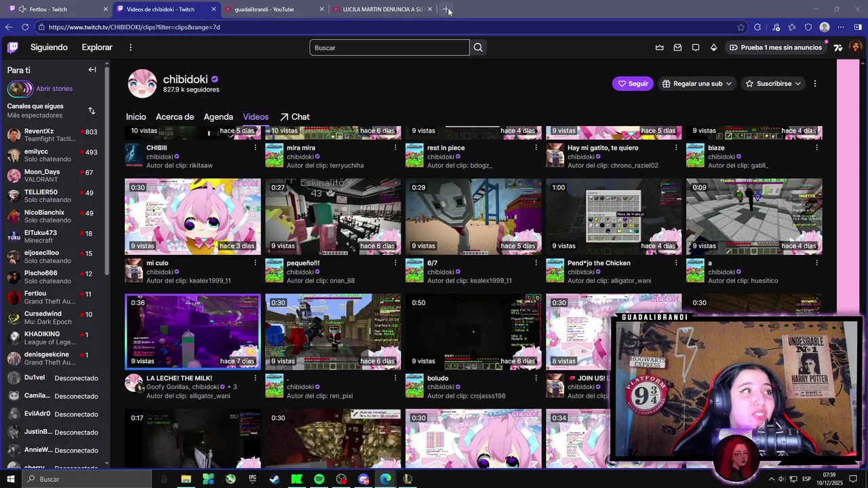Screen dimensions: 868x488
Task: Open the channel Chat link
Action: click(294, 117)
